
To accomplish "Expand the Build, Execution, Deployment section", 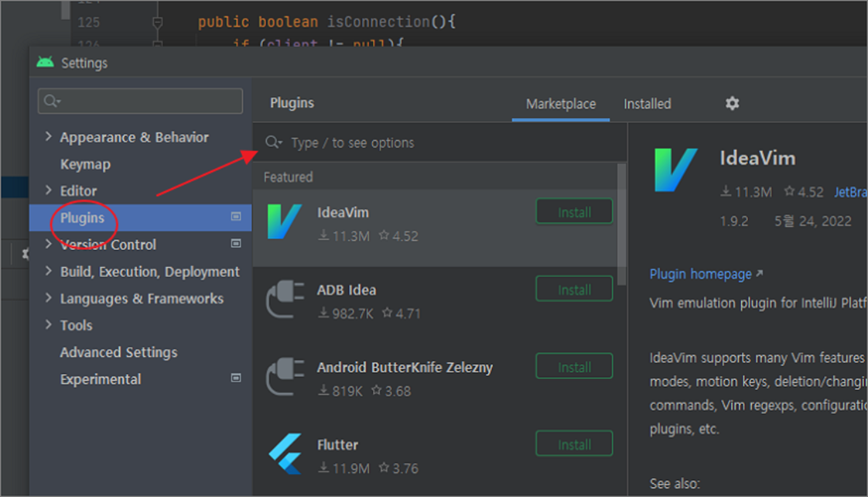I will [48, 270].
